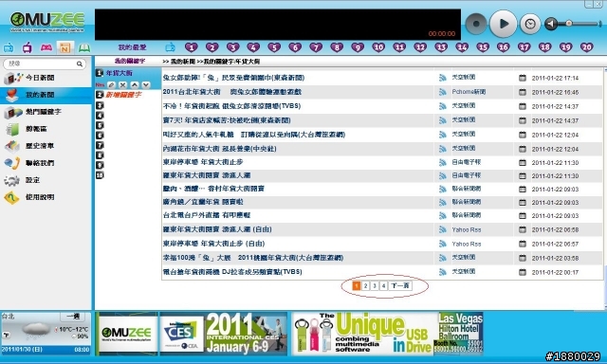Open 歷史清單 in the sidebar
This screenshot has height=364, width=607.
[x=46, y=146]
